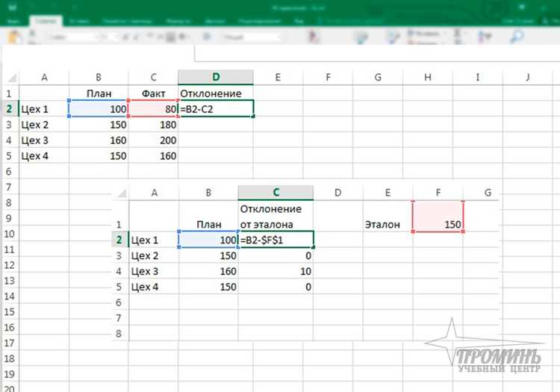Open the Sort & Filter tool
This screenshot has width=560, height=392.
[485, 36]
